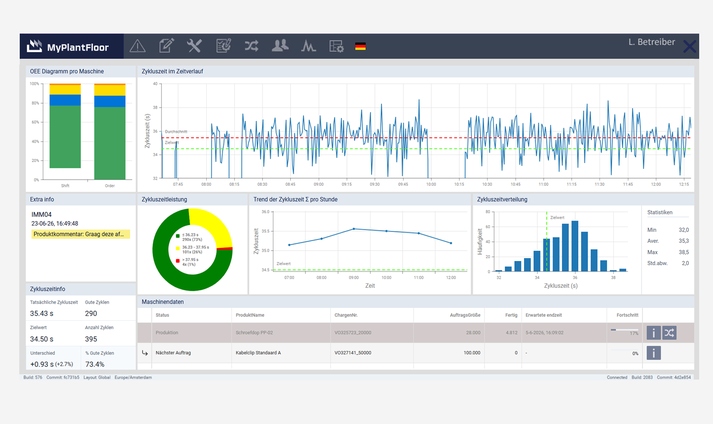Click the 35.43 s actual cycle time

[42, 313]
